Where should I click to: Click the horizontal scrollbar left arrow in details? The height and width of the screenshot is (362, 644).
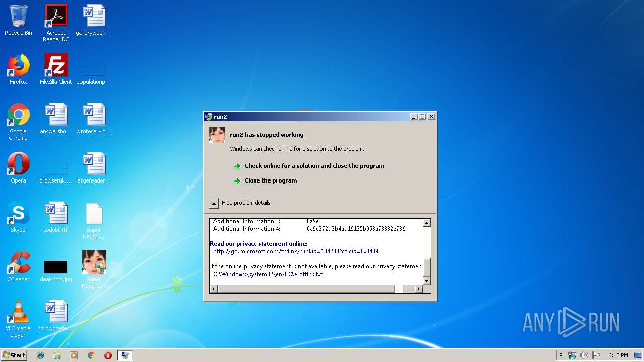click(x=214, y=289)
